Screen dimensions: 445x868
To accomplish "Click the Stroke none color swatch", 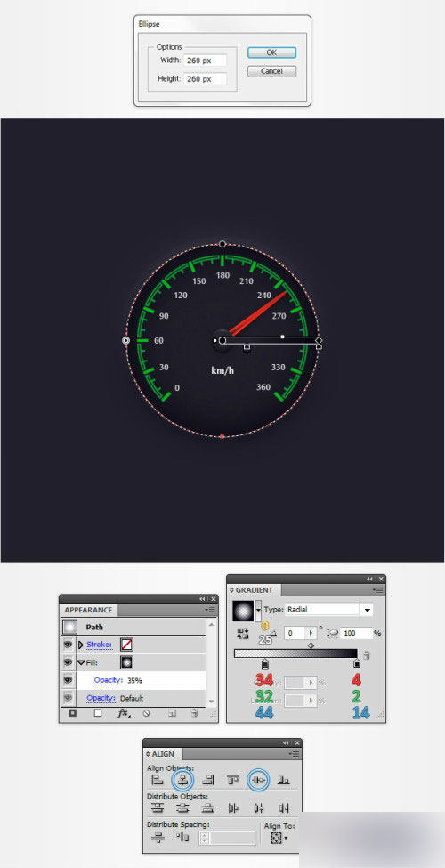I will (x=126, y=645).
